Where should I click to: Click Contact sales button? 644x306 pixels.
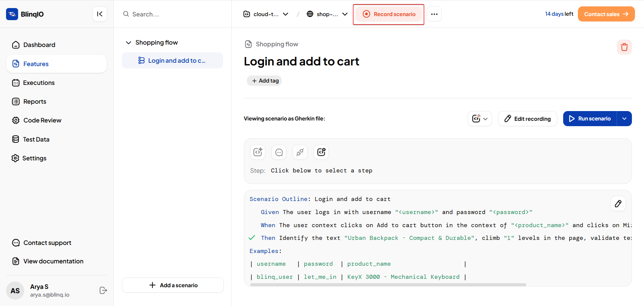[606, 14]
